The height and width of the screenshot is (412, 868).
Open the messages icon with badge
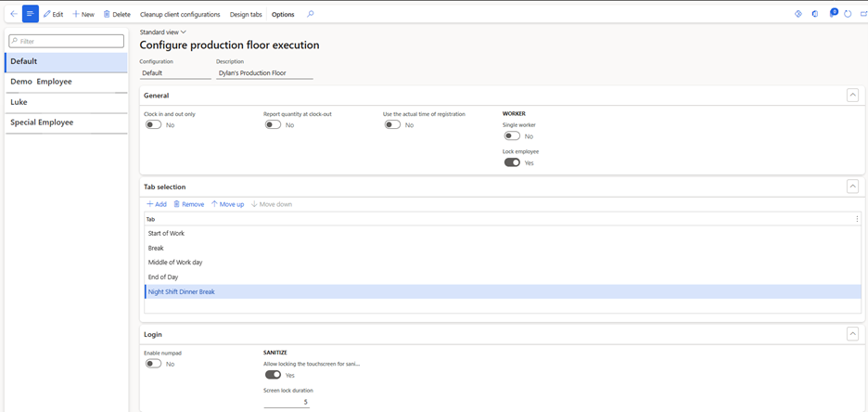[x=832, y=14]
